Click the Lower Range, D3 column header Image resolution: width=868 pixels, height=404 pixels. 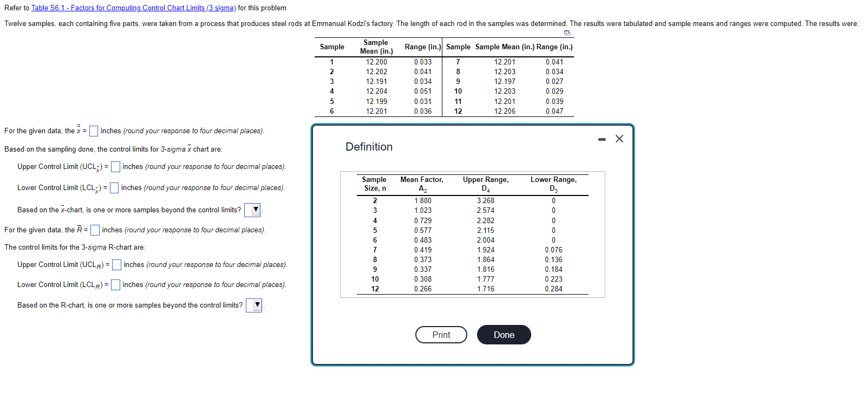(553, 184)
